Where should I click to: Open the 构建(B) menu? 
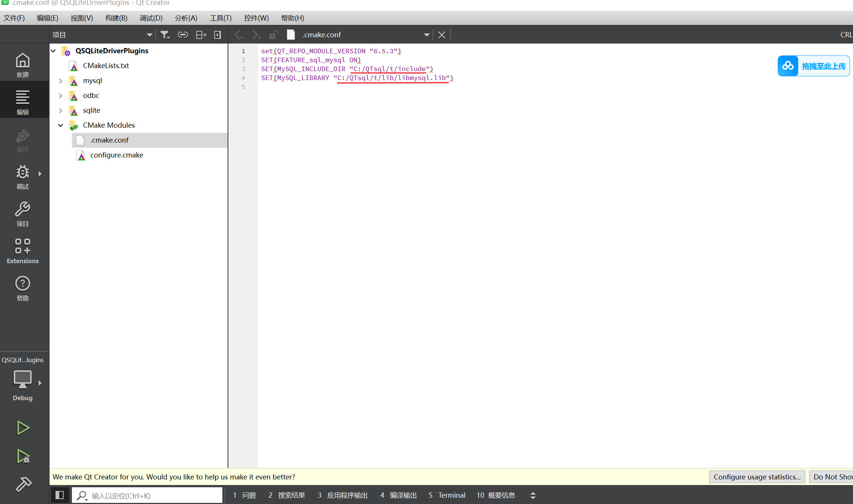(116, 17)
